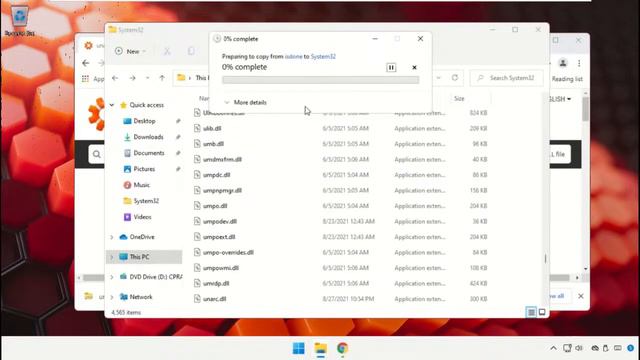Switch to Details view in status bar
640x360 pixels.
(531, 313)
